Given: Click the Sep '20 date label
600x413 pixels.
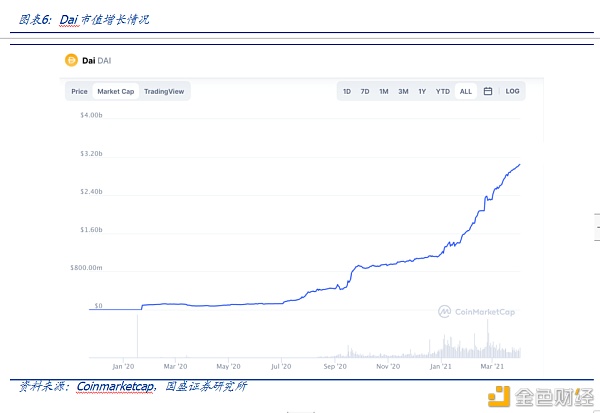Looking at the screenshot, I should click(335, 366).
